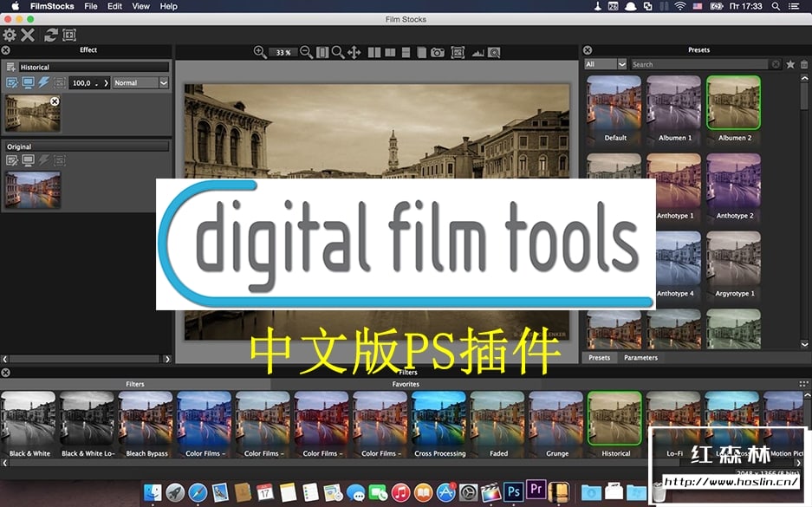Viewport: 812px width, 507px height.
Task: Open Safari from the Dock
Action: [x=198, y=492]
